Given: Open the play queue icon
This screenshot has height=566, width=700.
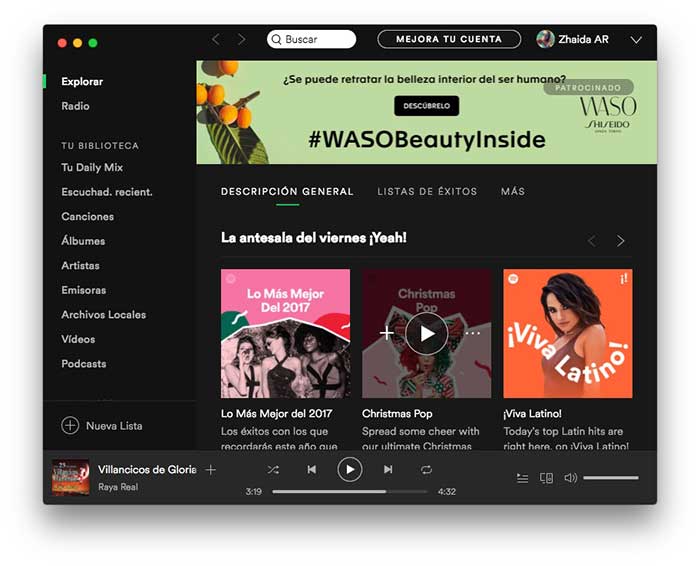Looking at the screenshot, I should pos(522,478).
